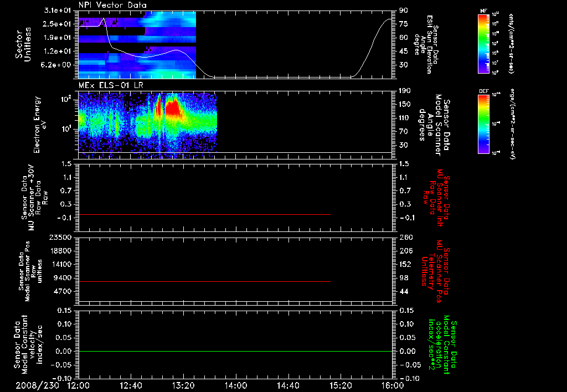Click the Electron Energy eV axis title
Screen dimensions: 567x392
click(40, 125)
